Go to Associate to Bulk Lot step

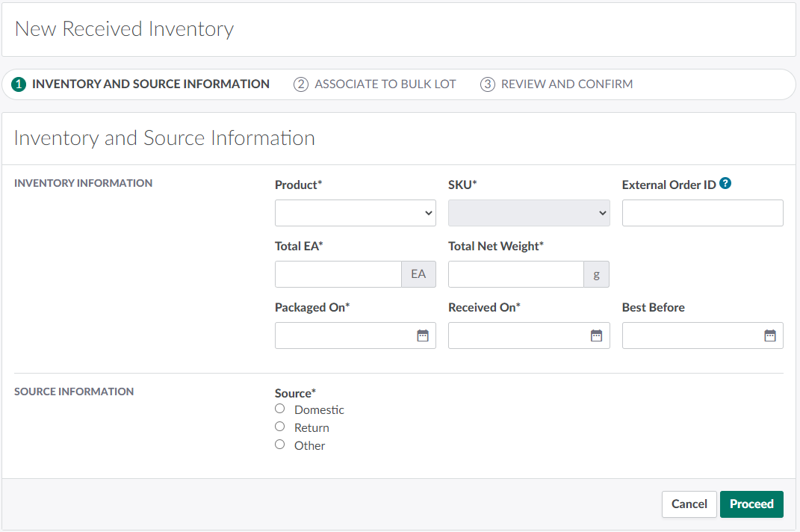point(385,84)
